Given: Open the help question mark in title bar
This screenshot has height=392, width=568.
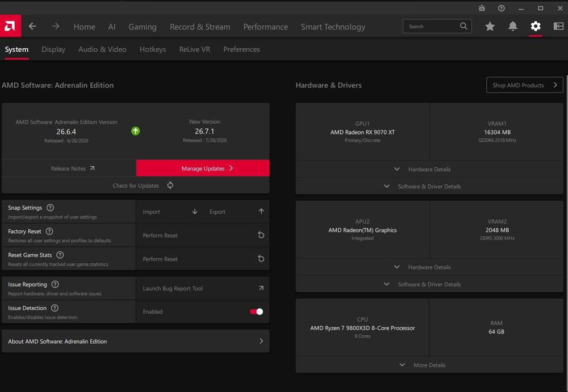Looking at the screenshot, I should (x=502, y=9).
